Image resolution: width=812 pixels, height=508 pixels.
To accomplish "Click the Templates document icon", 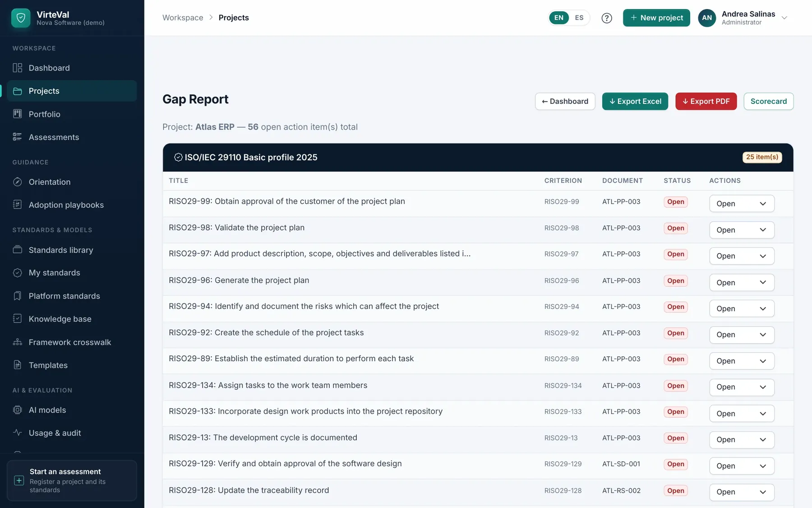I will tap(18, 365).
